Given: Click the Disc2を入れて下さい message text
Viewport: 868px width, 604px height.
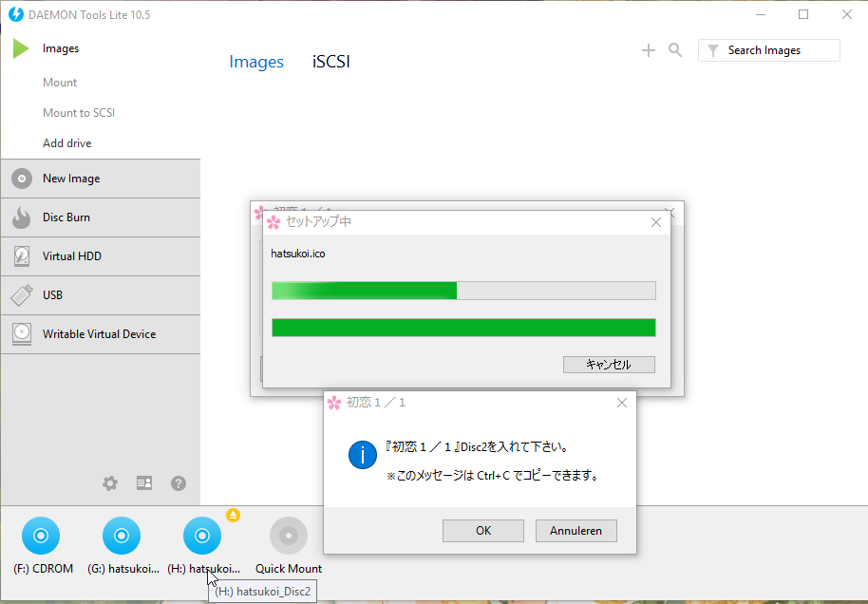Looking at the screenshot, I should [x=477, y=446].
